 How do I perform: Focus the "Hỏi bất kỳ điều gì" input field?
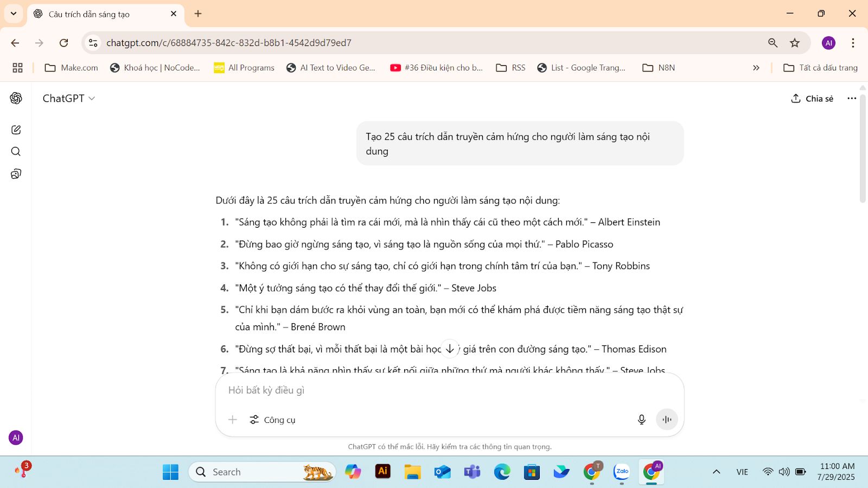click(x=449, y=390)
